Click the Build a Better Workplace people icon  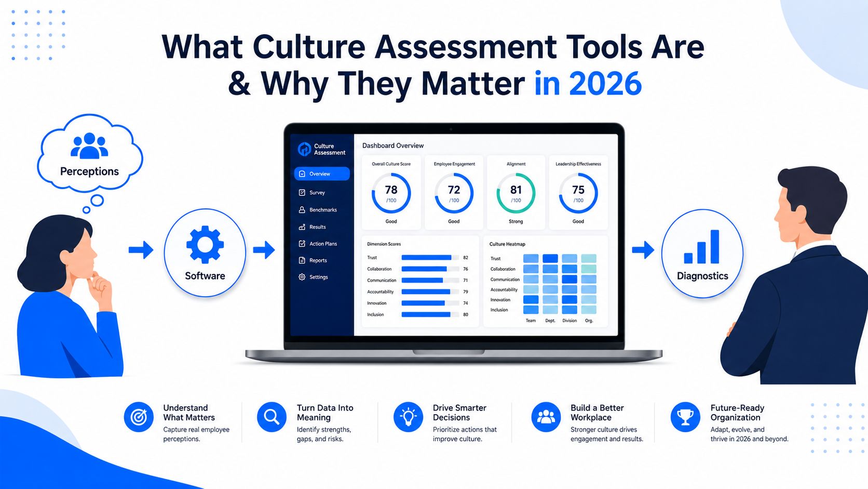[546, 417]
